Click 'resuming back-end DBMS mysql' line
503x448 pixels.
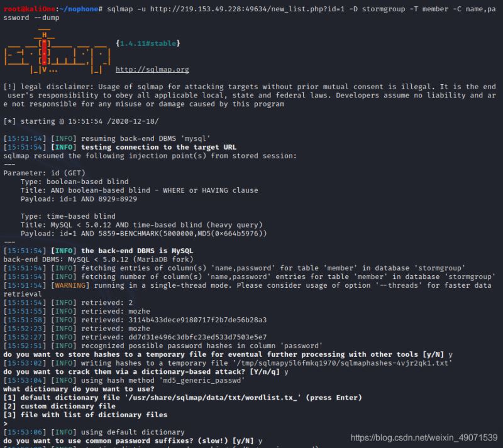(107, 138)
